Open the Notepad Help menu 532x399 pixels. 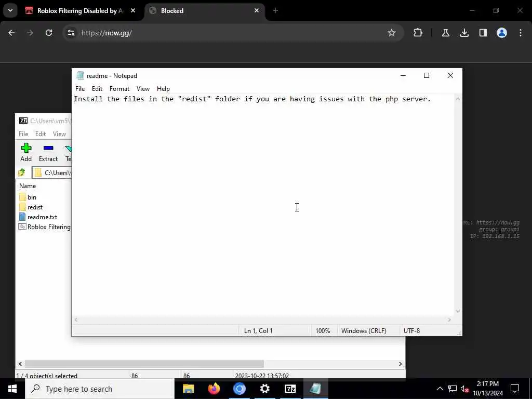click(x=163, y=88)
